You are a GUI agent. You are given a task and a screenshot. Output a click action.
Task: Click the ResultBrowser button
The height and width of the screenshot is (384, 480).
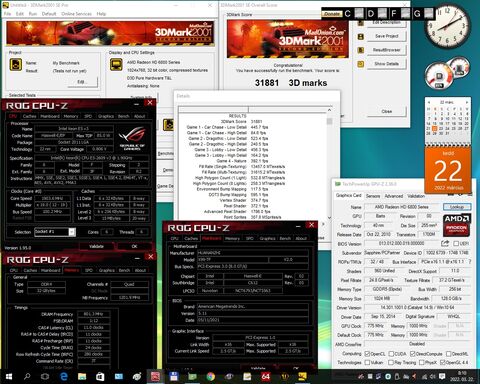387,50
